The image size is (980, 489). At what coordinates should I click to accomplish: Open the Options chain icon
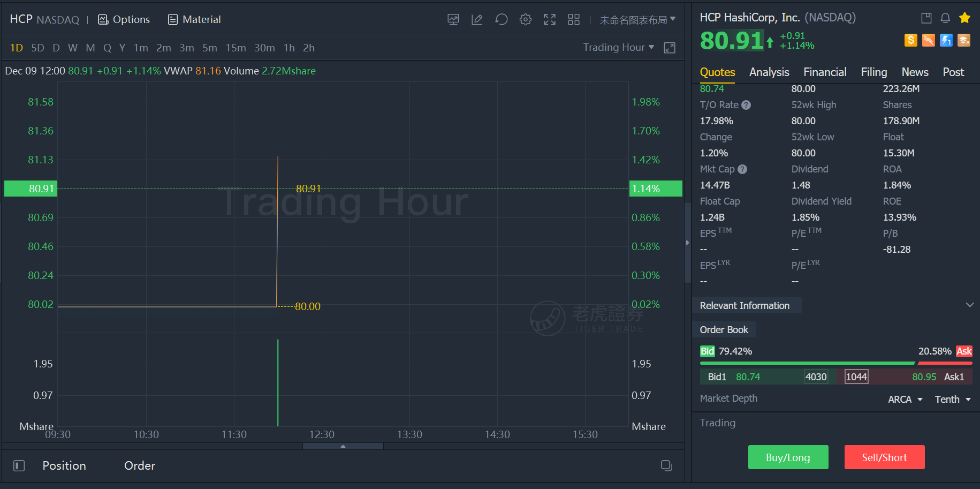[x=103, y=20]
